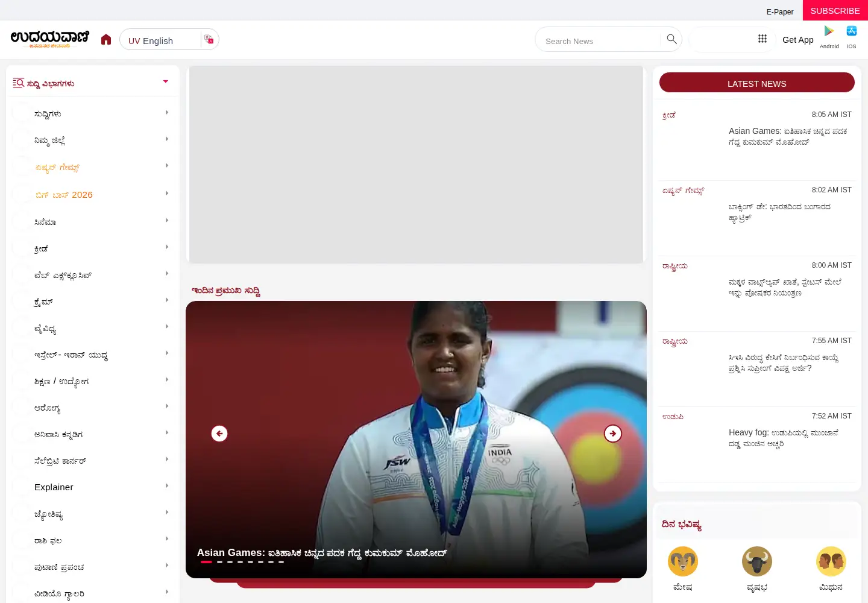
Task: Show the previous slide with left arrow
Action: pos(219,434)
